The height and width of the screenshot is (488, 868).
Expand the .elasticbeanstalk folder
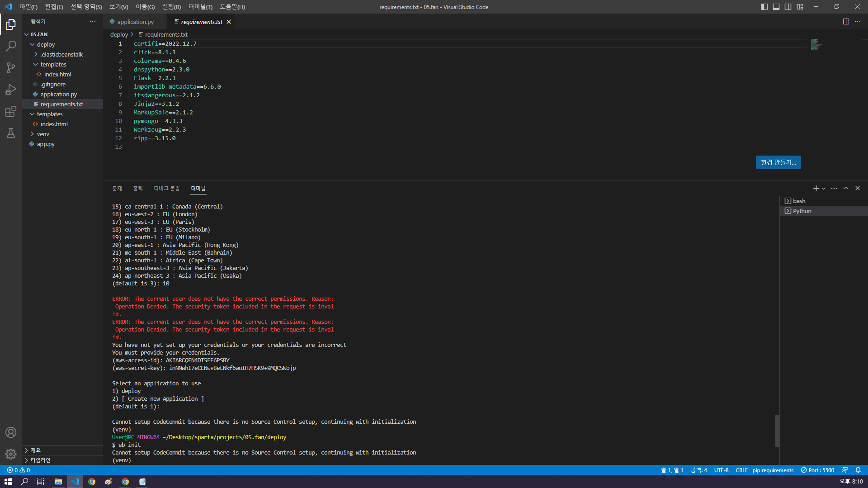(x=62, y=54)
